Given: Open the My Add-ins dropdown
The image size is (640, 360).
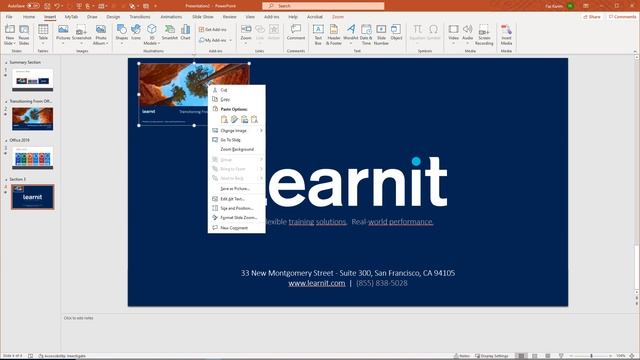Looking at the screenshot, I should pyautogui.click(x=231, y=40).
